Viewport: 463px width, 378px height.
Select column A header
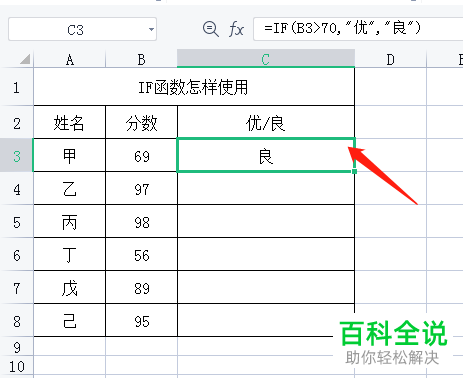pos(70,59)
